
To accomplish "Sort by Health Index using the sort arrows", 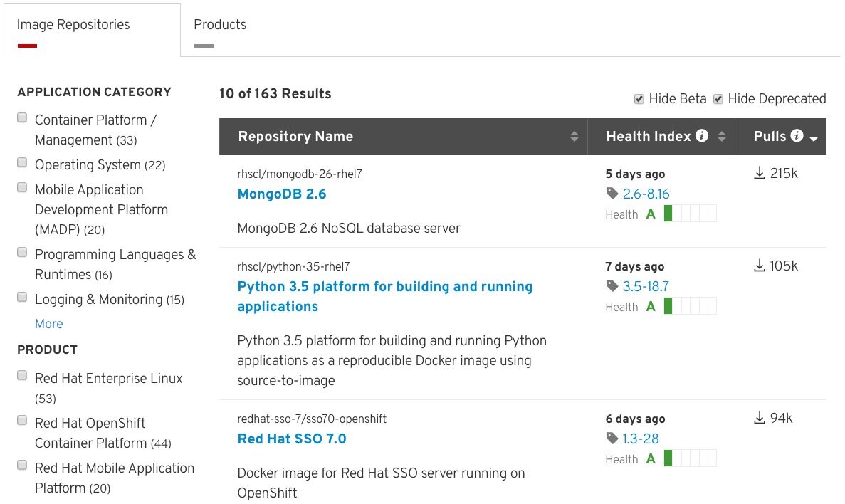I will [x=722, y=137].
